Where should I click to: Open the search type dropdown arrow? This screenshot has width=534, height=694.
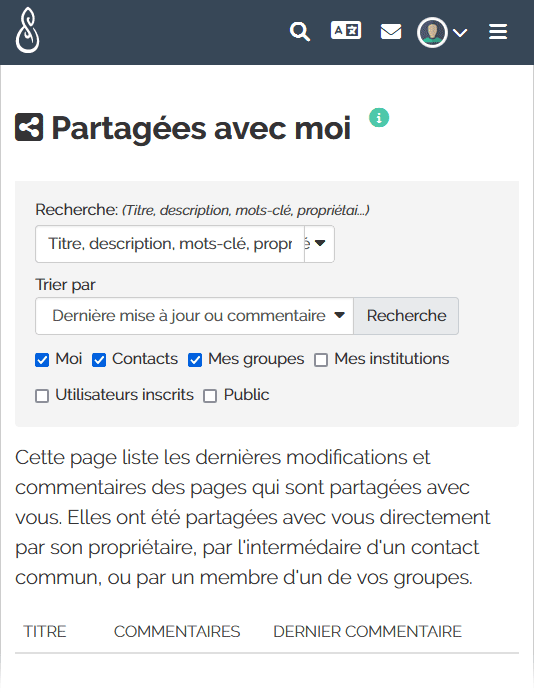[319, 244]
